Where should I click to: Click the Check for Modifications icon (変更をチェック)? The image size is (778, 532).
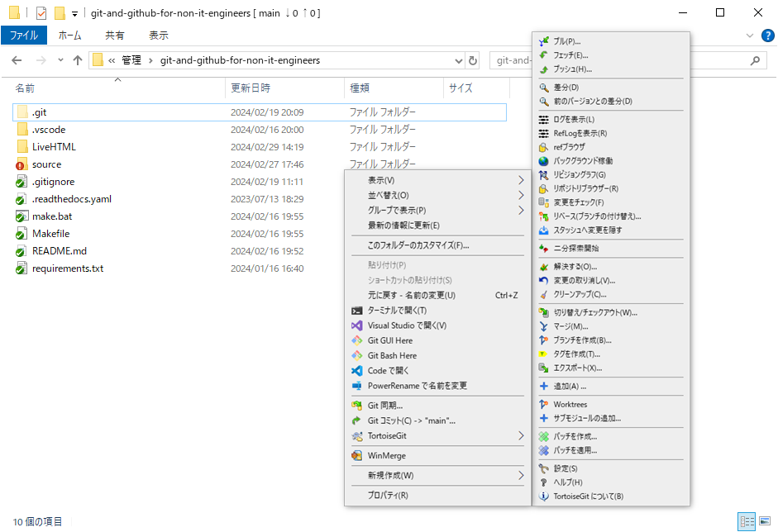[x=544, y=202]
